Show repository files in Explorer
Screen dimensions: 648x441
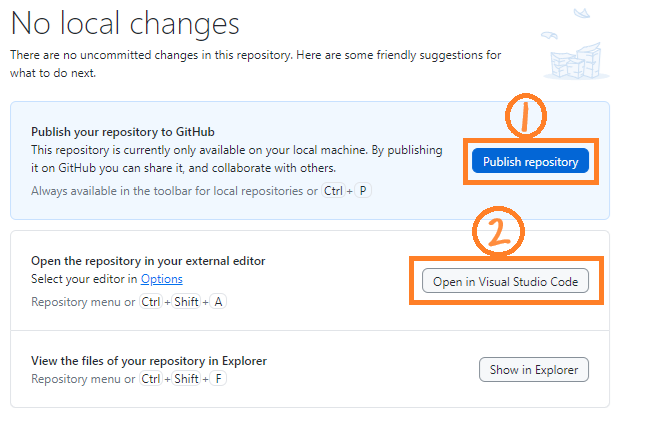534,369
